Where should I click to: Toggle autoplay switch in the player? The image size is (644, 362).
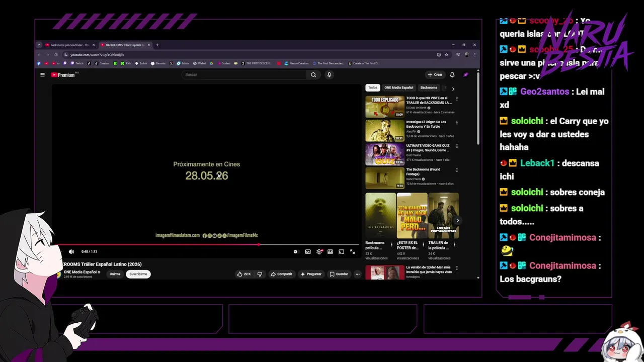pyautogui.click(x=296, y=251)
